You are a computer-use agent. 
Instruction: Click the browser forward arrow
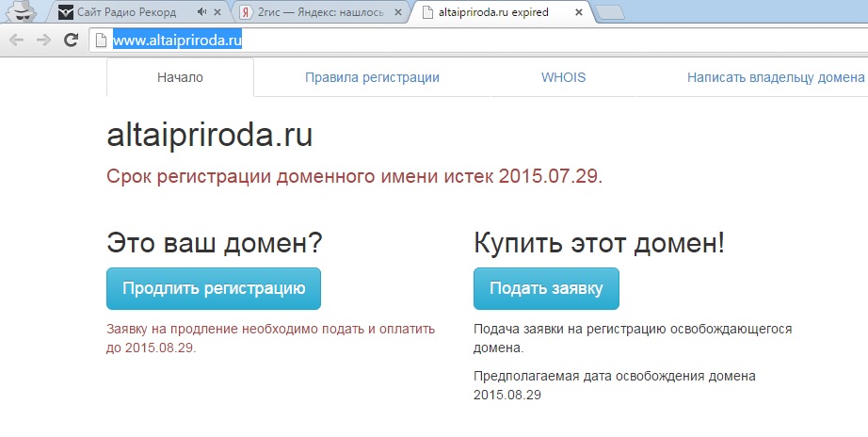click(43, 40)
